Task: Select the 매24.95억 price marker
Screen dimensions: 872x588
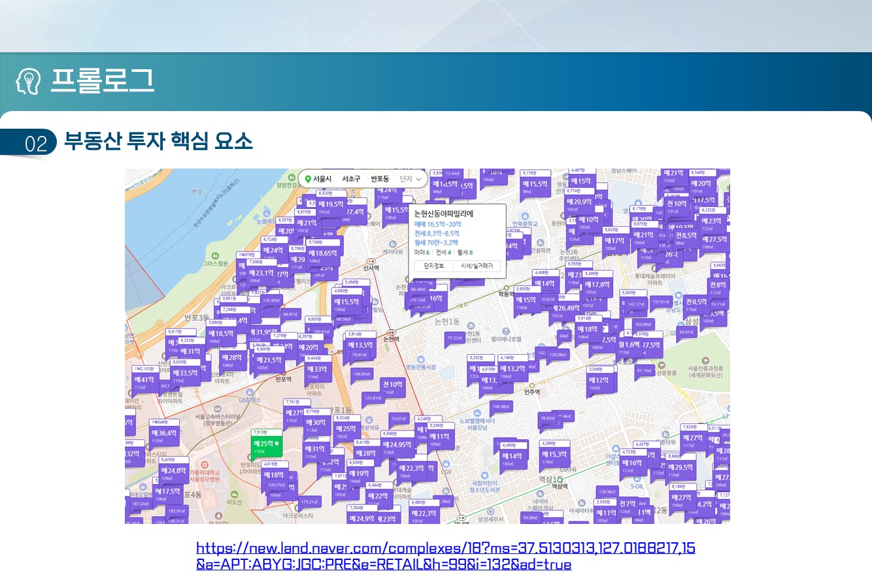Action: pyautogui.click(x=397, y=446)
